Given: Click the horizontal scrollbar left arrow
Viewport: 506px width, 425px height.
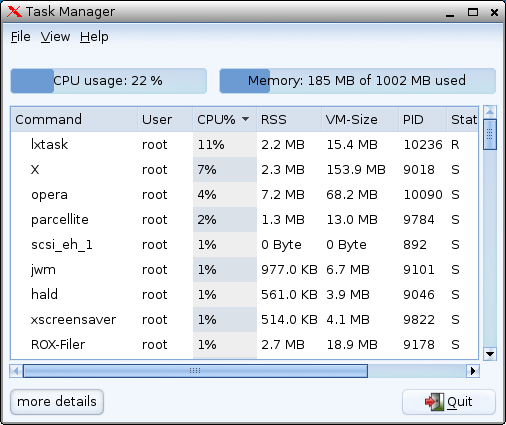Looking at the screenshot, I should pyautogui.click(x=16, y=371).
